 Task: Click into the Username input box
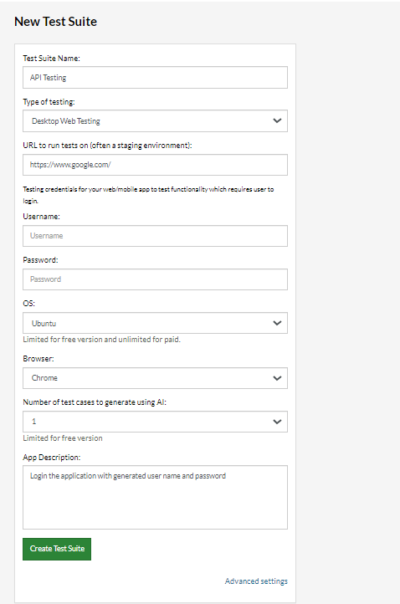pyautogui.click(x=155, y=236)
